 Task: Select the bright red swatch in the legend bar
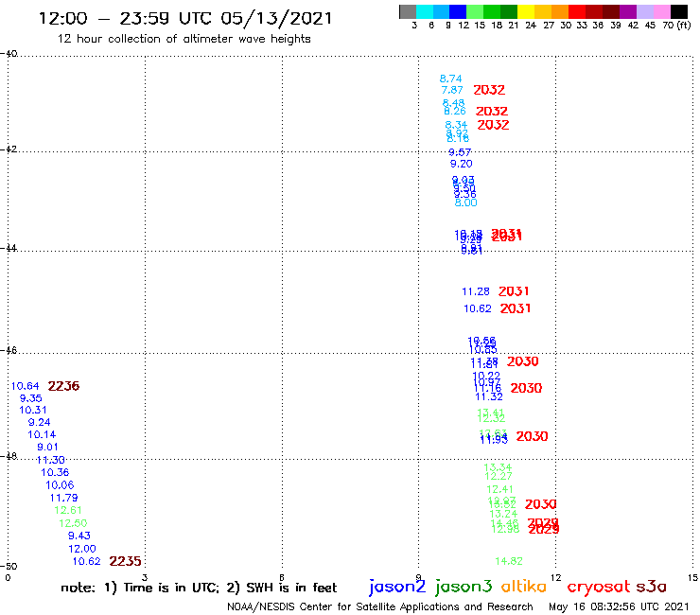[577, 11]
